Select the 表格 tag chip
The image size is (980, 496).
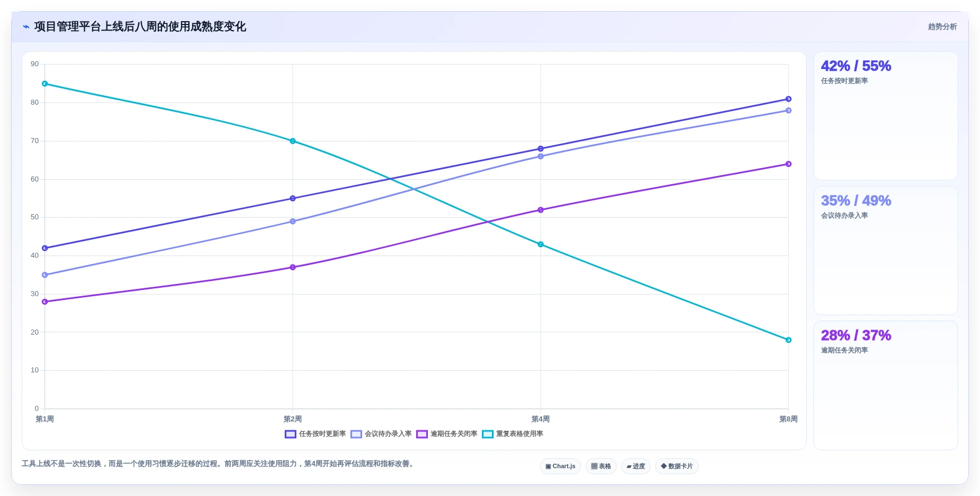(x=601, y=466)
